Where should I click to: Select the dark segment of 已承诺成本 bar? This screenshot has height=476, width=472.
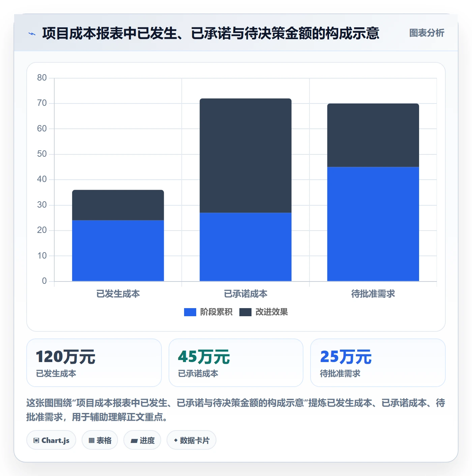(245, 155)
